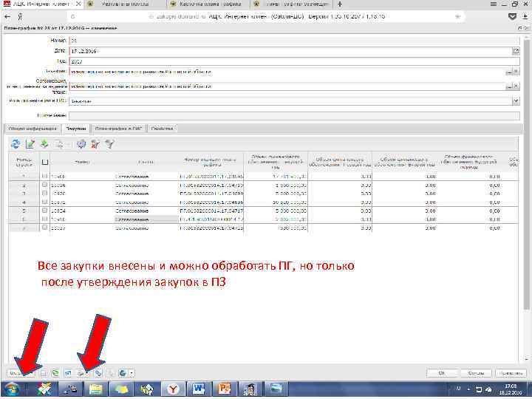Open the globe icon's dropdown arrow
Viewport: 532px width, 399px height.
click(132, 373)
